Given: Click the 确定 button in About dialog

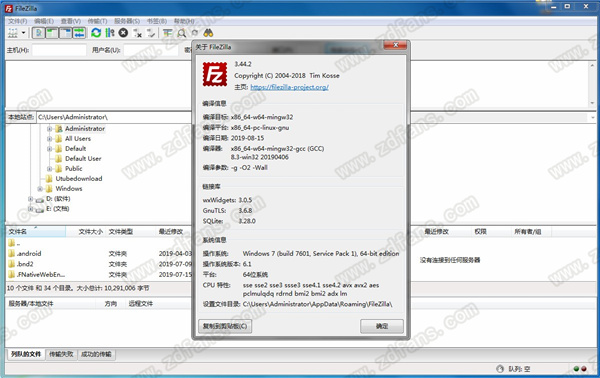Looking at the screenshot, I should [382, 326].
